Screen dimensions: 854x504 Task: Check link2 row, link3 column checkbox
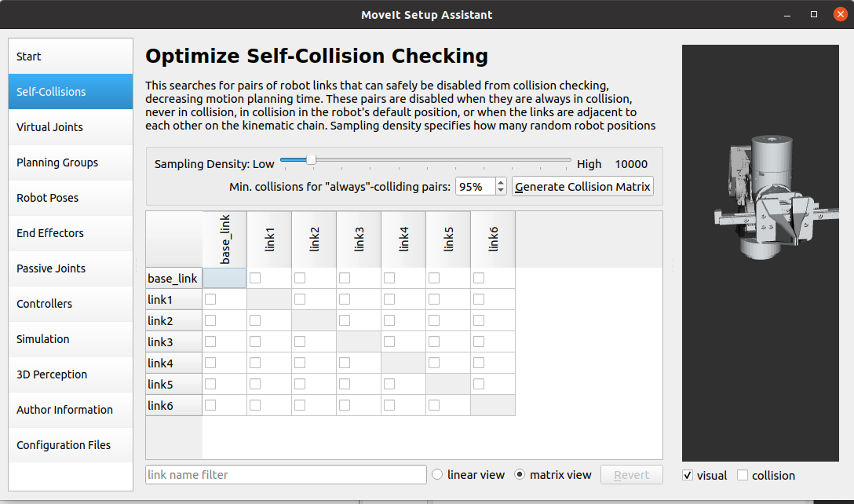345,320
